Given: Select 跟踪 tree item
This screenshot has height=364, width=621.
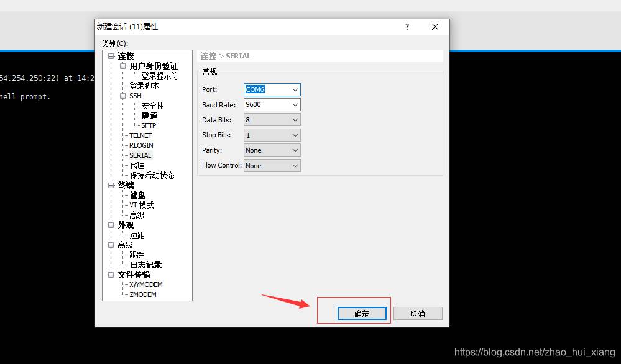Looking at the screenshot, I should [x=137, y=255].
